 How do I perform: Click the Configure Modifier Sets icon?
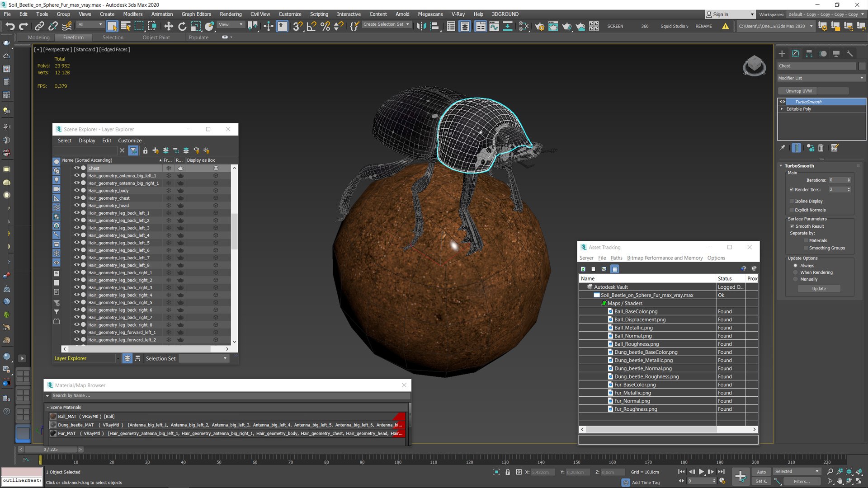(x=835, y=148)
